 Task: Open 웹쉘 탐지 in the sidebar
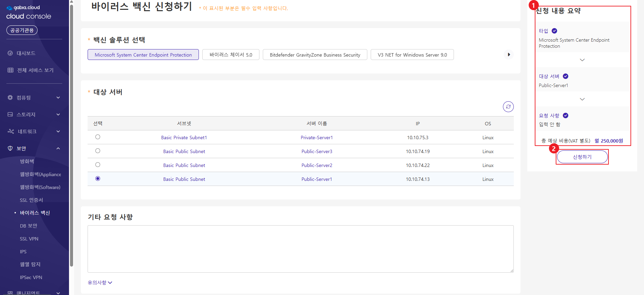point(30,264)
